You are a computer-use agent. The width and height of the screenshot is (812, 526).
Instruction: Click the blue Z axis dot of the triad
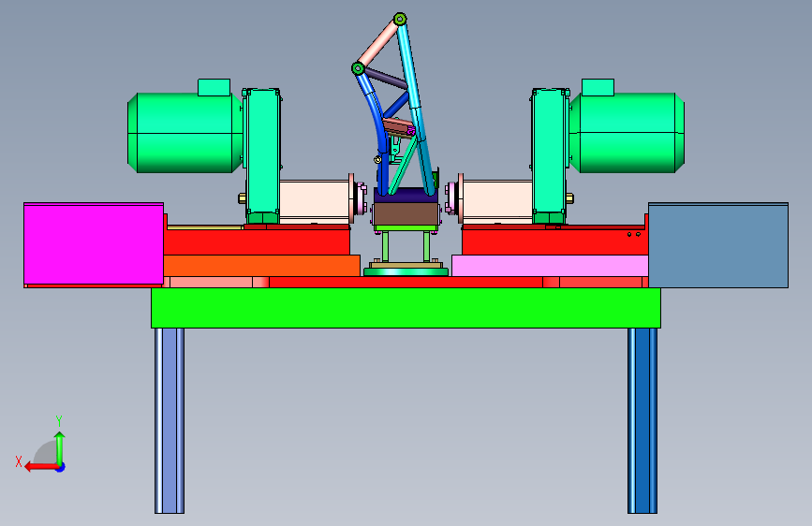pyautogui.click(x=61, y=467)
